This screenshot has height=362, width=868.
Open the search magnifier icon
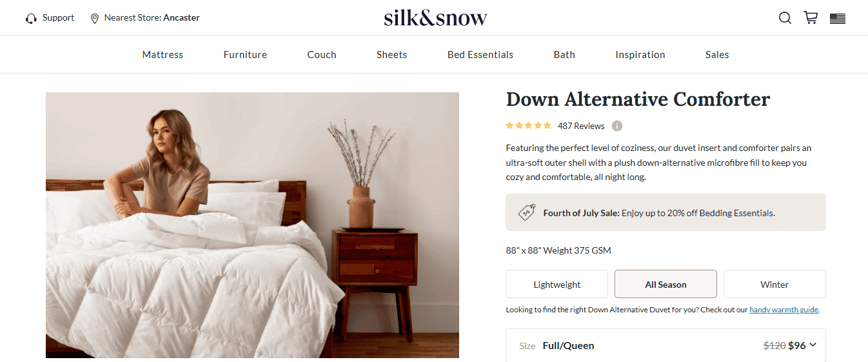(x=785, y=18)
